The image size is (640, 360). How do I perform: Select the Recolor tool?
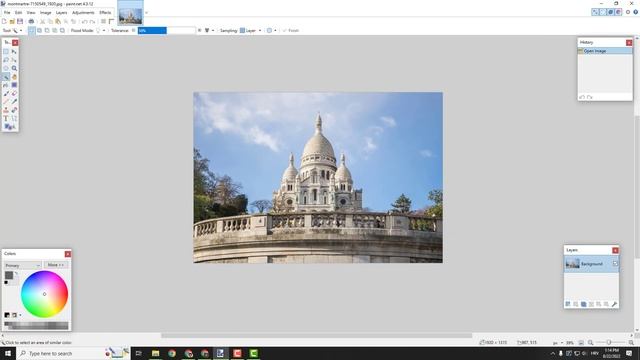click(x=14, y=110)
